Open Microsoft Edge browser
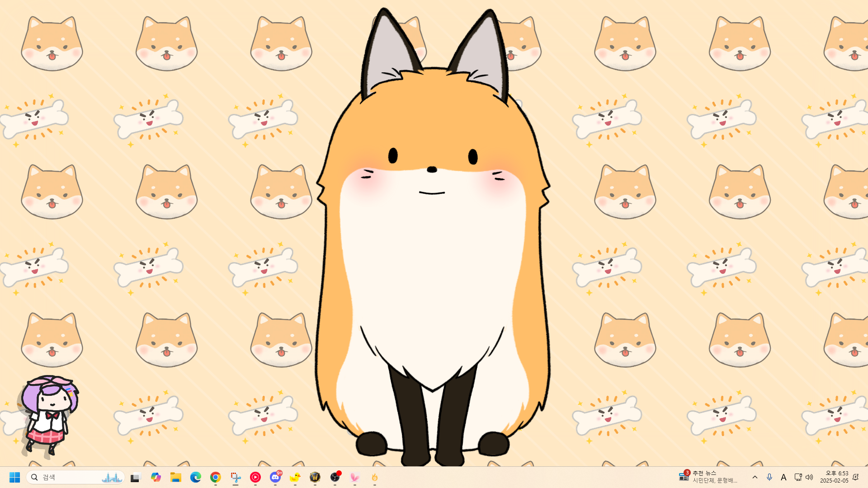This screenshot has width=868, height=488. click(196, 477)
